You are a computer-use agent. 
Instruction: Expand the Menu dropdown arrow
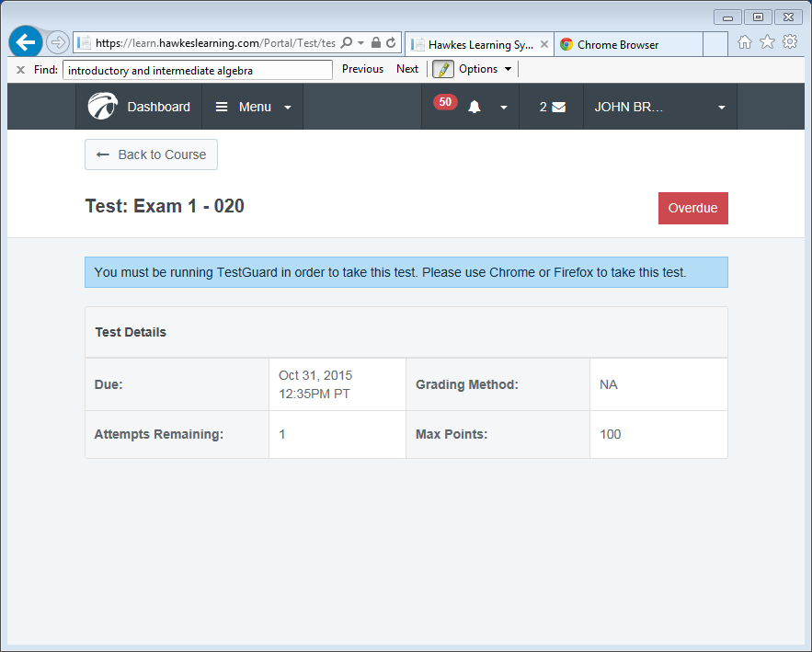coord(286,106)
